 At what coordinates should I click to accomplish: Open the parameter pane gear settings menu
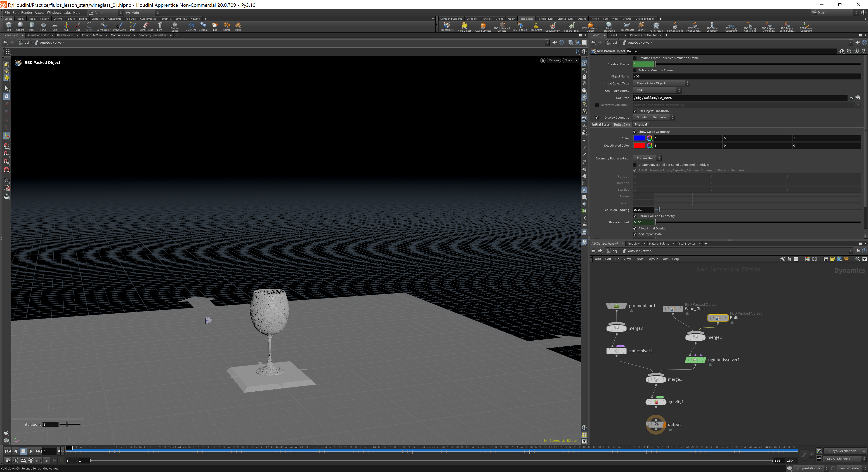pyautogui.click(x=842, y=51)
